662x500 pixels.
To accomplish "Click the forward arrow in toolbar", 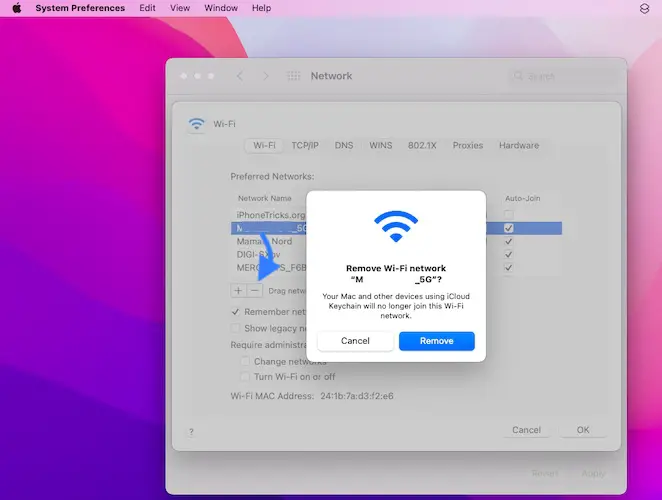I will (x=265, y=76).
